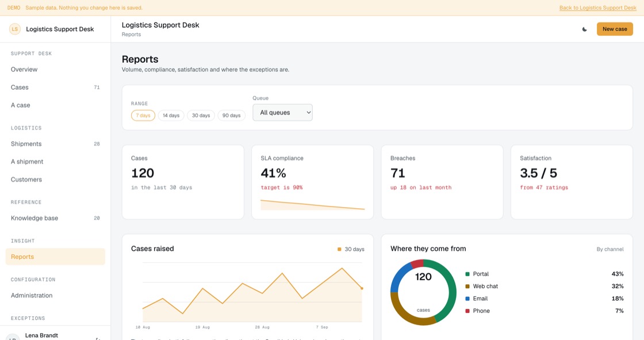Click the Phone 7% percentage
644x340 pixels.
(x=619, y=311)
